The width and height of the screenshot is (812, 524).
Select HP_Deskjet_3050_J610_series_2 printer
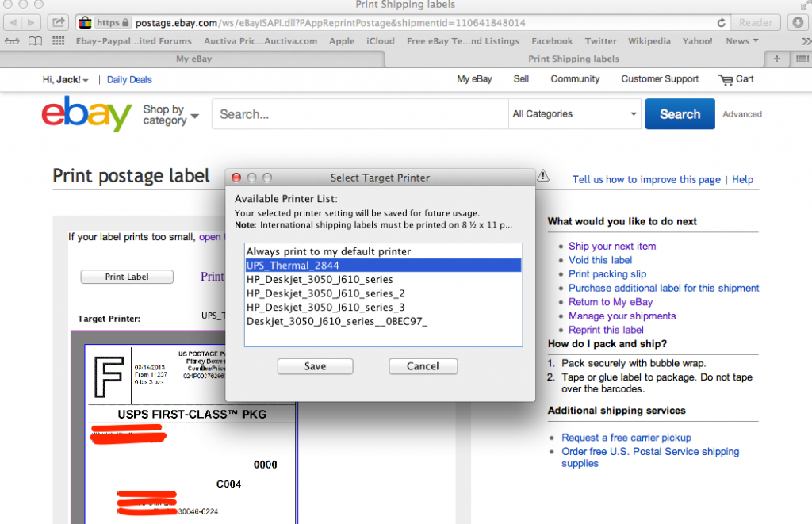tap(383, 293)
